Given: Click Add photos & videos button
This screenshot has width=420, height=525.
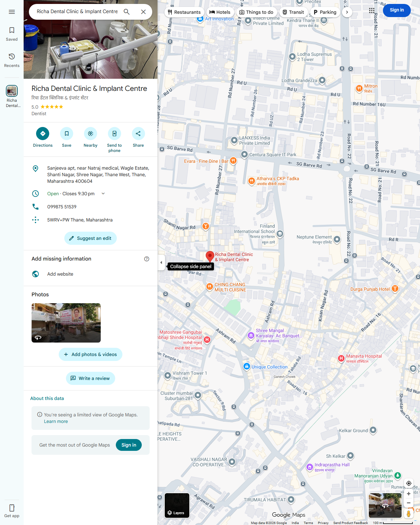Looking at the screenshot, I should point(91,354).
